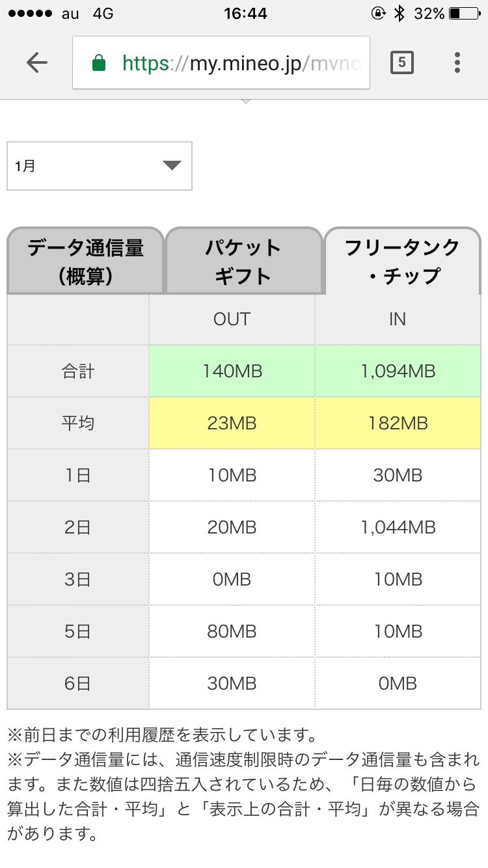The width and height of the screenshot is (488, 868).
Task: Tap the 2日 row 1,044MB value
Action: click(398, 528)
